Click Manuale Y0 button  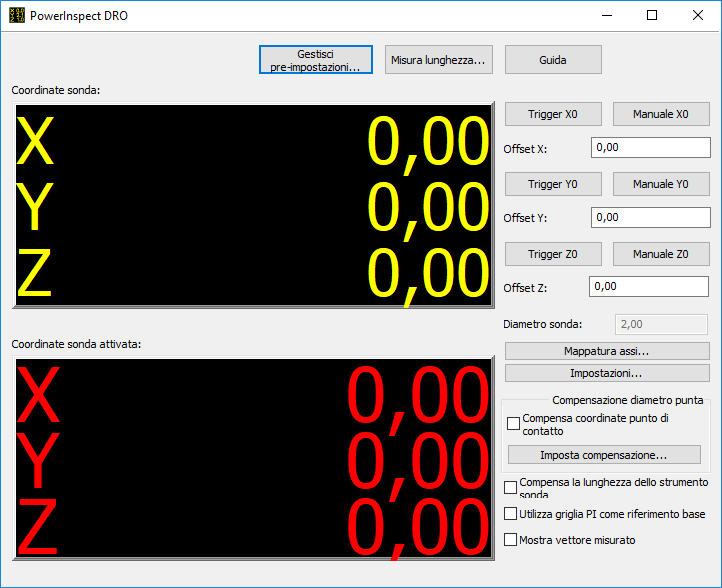tap(661, 184)
